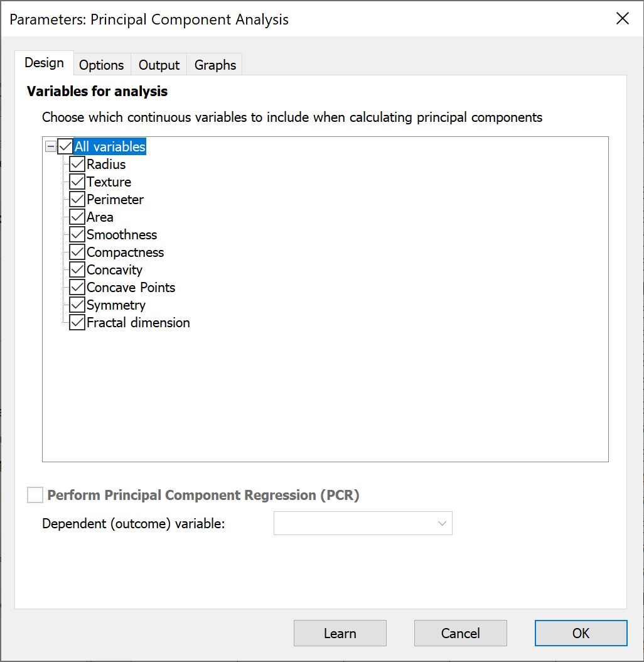This screenshot has width=644, height=662.
Task: Toggle the Smoothness checkbox
Action: click(x=77, y=235)
